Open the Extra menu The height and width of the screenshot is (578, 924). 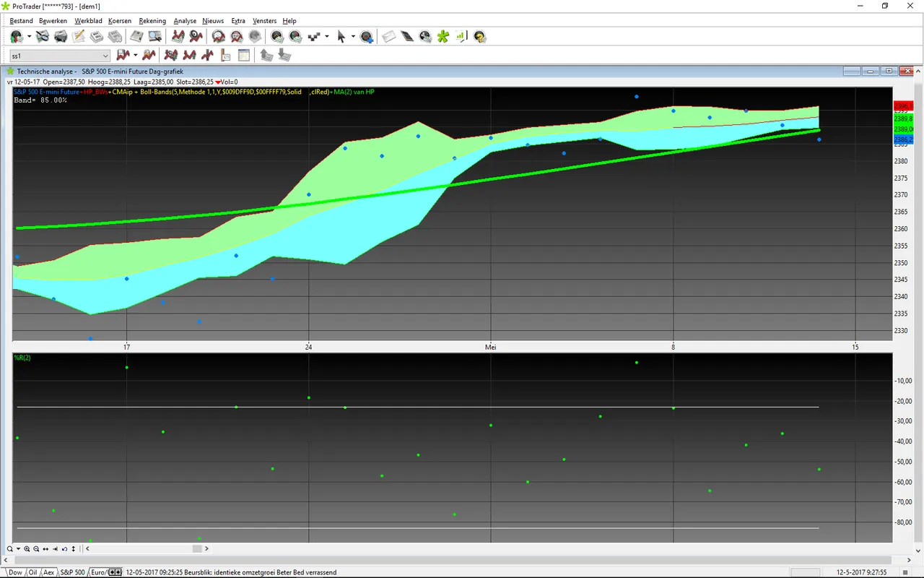pos(238,21)
